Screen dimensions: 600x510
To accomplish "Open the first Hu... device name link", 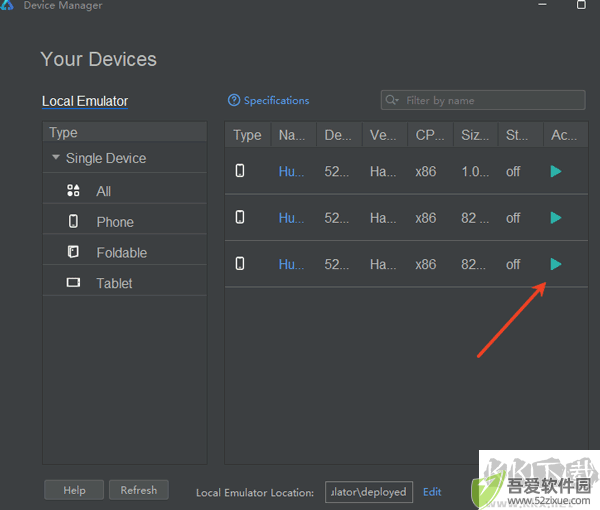I will [x=291, y=171].
